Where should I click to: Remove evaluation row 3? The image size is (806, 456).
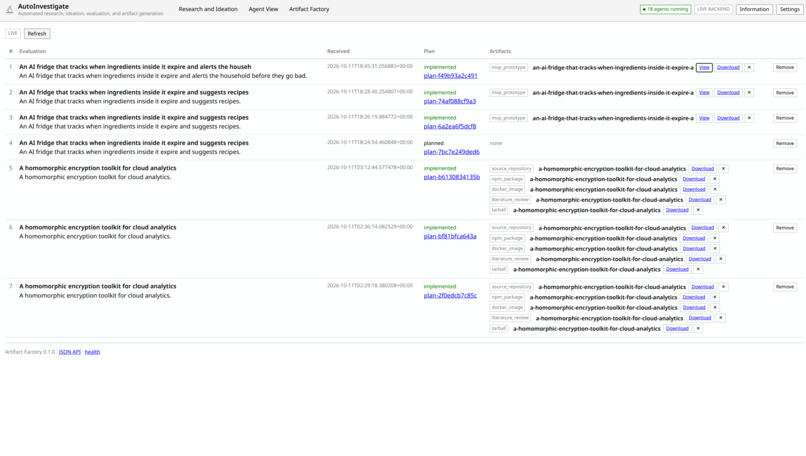(x=785, y=118)
